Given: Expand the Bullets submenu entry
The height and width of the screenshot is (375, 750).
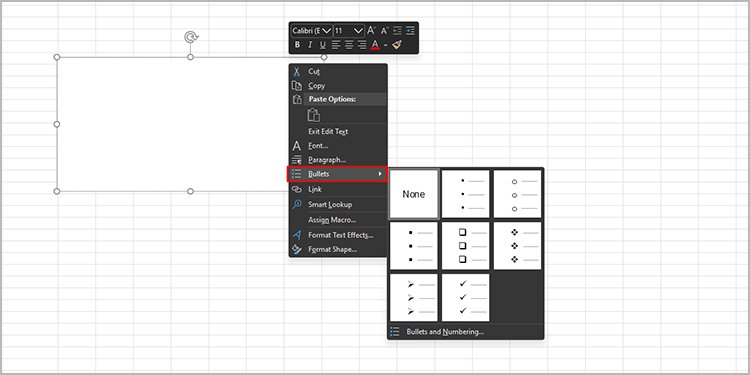Looking at the screenshot, I should pos(338,174).
